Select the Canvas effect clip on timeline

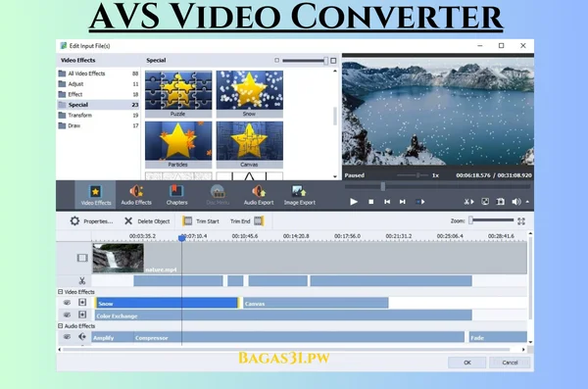[x=316, y=303]
